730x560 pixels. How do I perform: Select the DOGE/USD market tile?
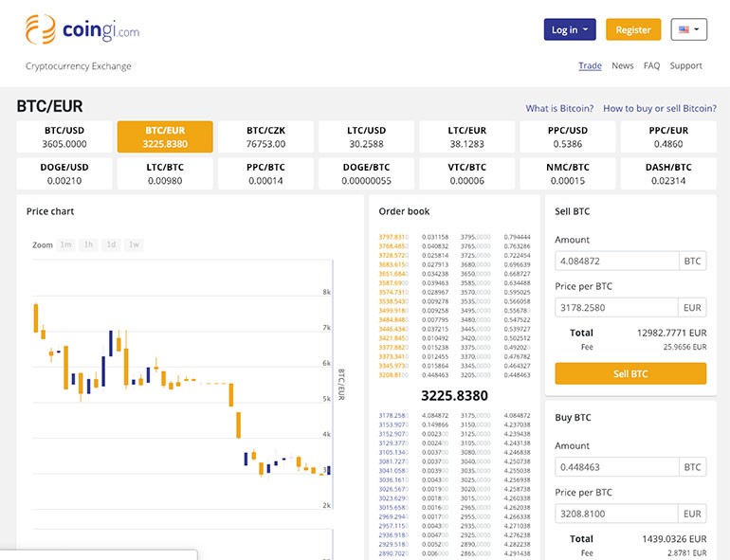coord(64,173)
